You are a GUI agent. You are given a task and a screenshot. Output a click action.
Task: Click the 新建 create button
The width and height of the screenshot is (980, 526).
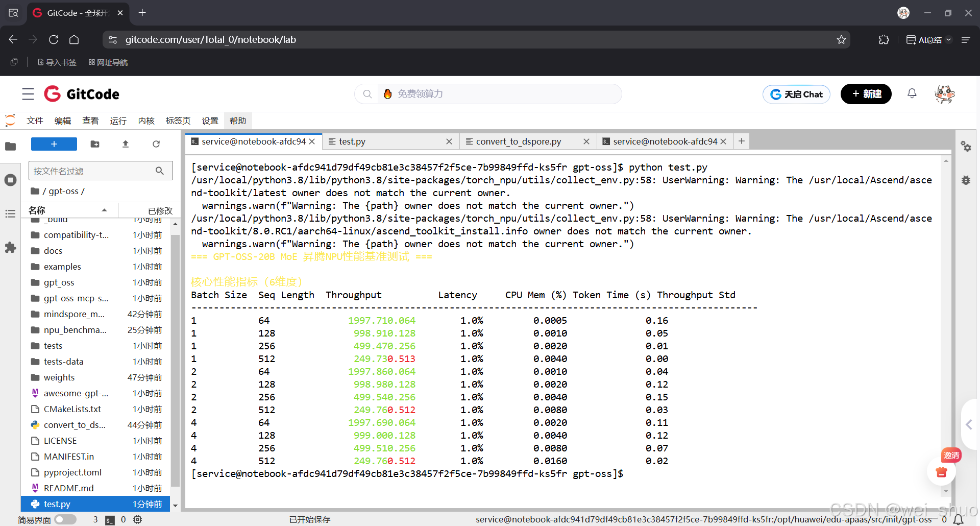866,94
